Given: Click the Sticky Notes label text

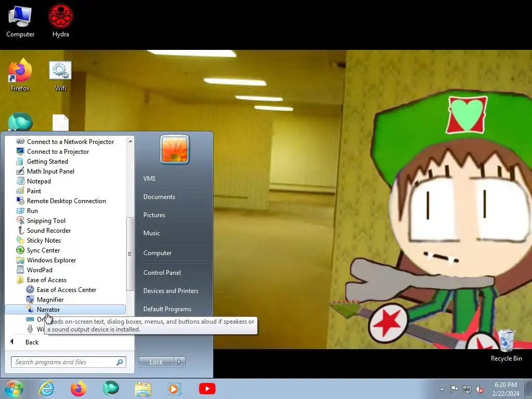Looking at the screenshot, I should pos(44,240).
